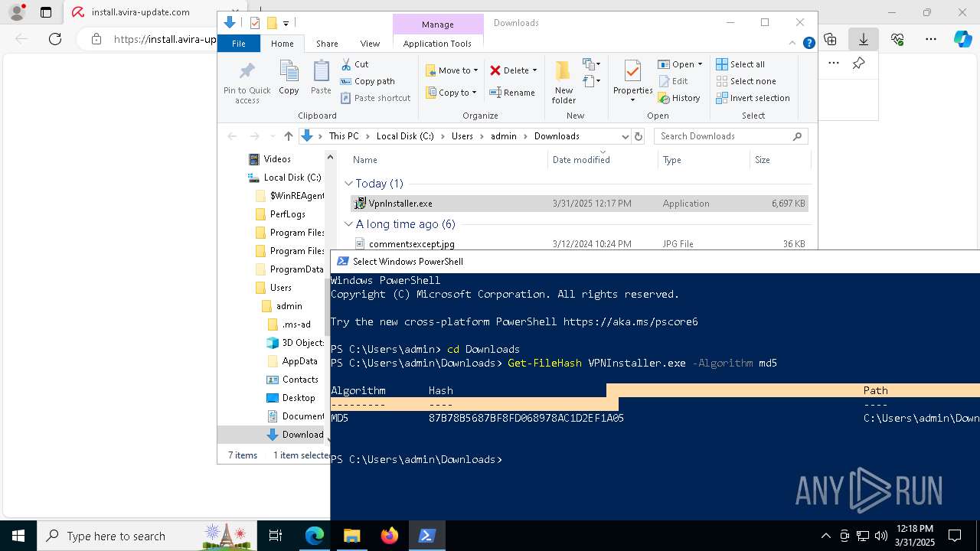Sort by Date modified column
This screenshot has width=980, height=551.
point(603,160)
